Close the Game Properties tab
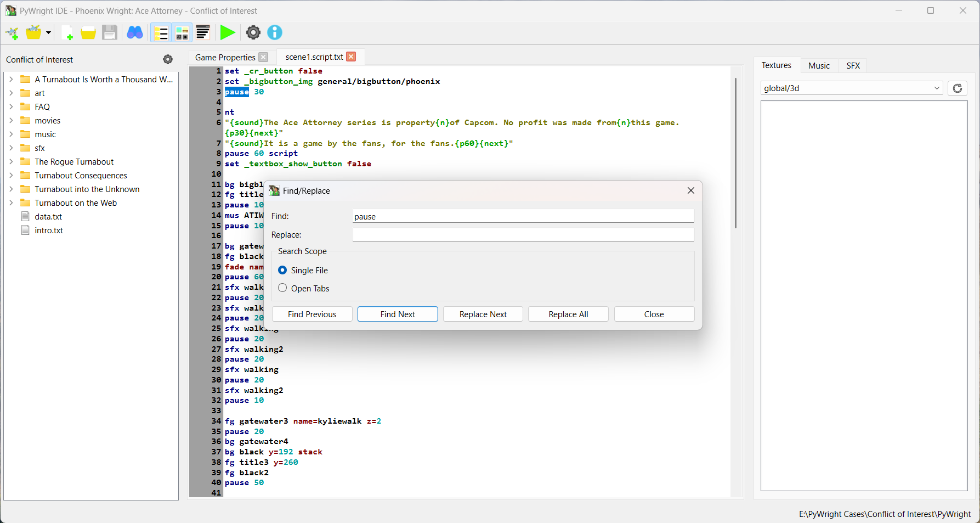Screen dimensions: 980x523 pyautogui.click(x=264, y=57)
